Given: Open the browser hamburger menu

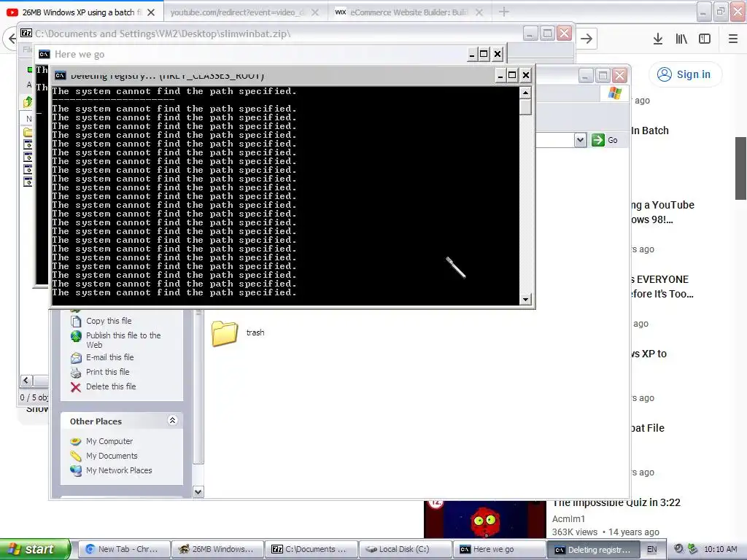Looking at the screenshot, I should tap(733, 39).
